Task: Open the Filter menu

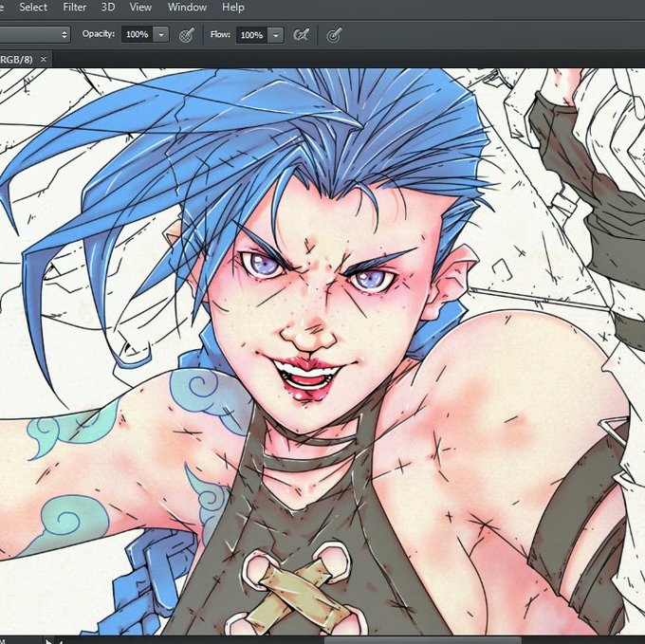Action: pyautogui.click(x=74, y=7)
